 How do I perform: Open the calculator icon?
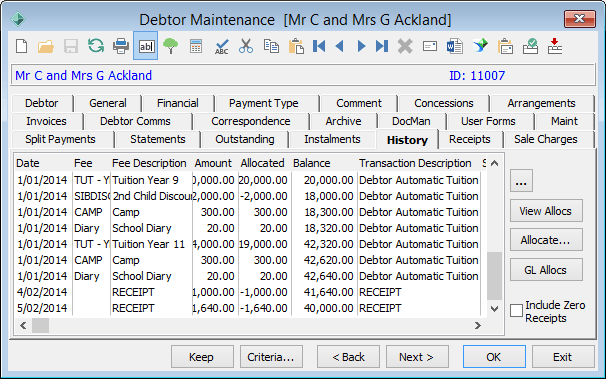coord(196,46)
